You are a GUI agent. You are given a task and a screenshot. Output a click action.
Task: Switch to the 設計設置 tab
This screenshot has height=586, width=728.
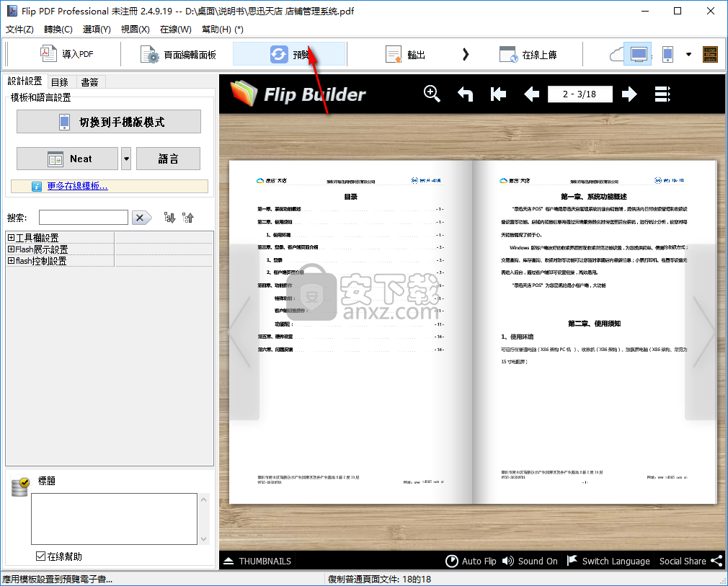[25, 81]
